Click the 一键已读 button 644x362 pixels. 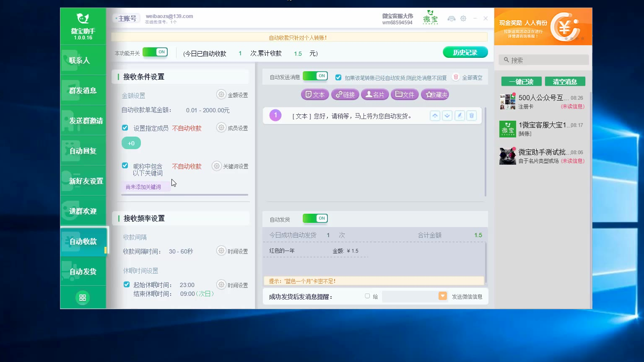522,82
